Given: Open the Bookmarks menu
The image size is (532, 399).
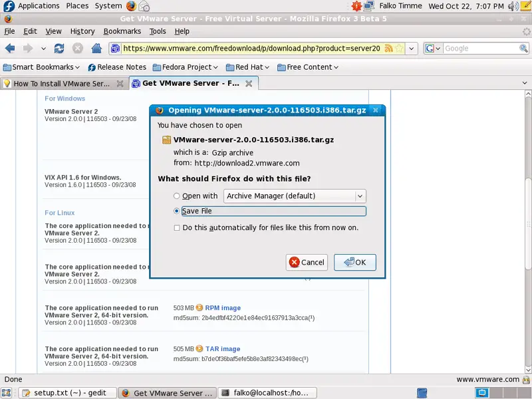Looking at the screenshot, I should tap(122, 31).
